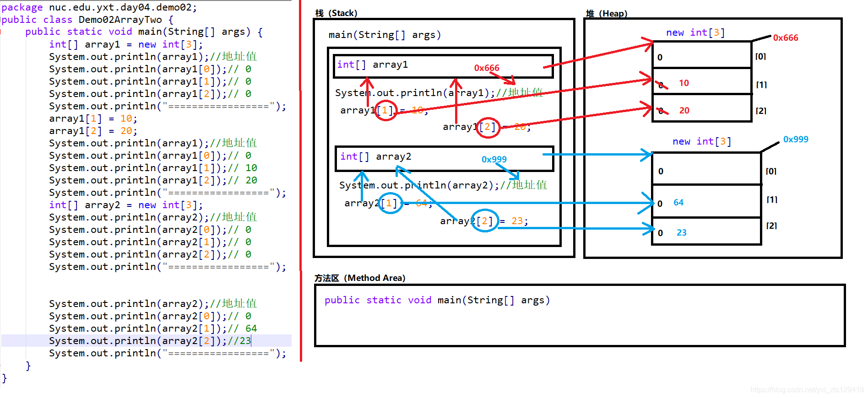Image resolution: width=868 pixels, height=398 pixels.
Task: Select the code line 'int[] array1 = new int[3];'
Action: 126,44
